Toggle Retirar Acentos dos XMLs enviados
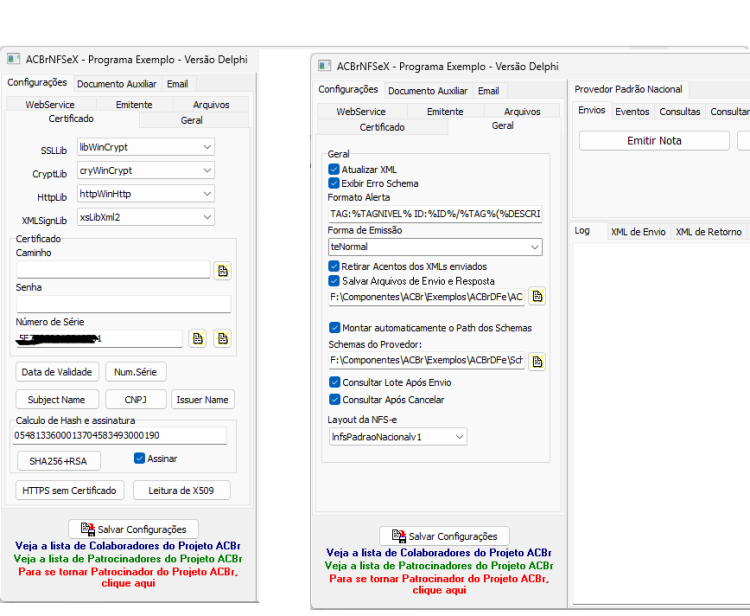This screenshot has height=616, width=750. [x=334, y=266]
